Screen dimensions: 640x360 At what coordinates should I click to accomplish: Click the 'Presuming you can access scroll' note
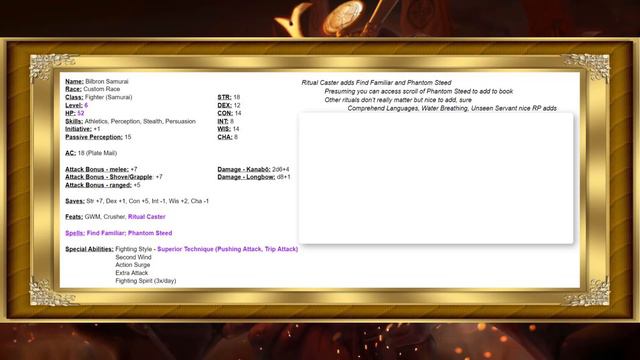419,91
